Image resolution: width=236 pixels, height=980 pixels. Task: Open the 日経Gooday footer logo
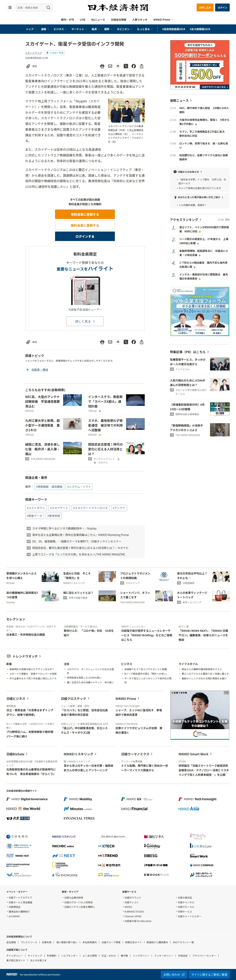click(x=152, y=846)
